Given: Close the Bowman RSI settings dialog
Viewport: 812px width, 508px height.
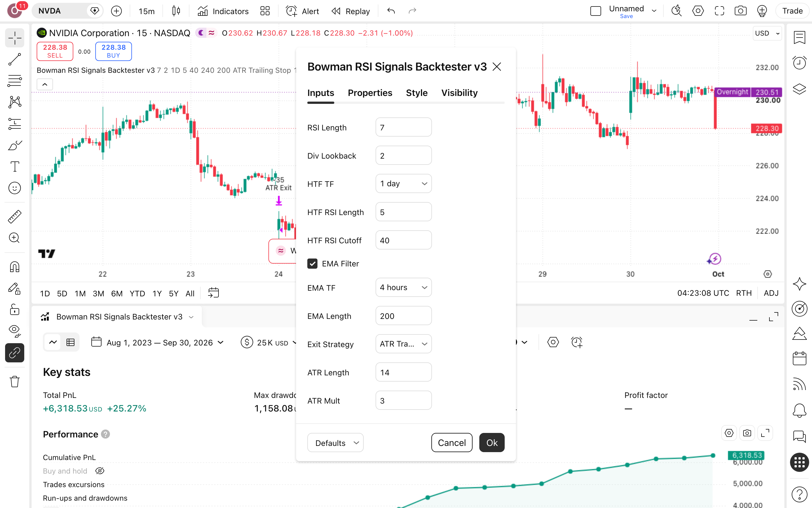Looking at the screenshot, I should click(497, 67).
